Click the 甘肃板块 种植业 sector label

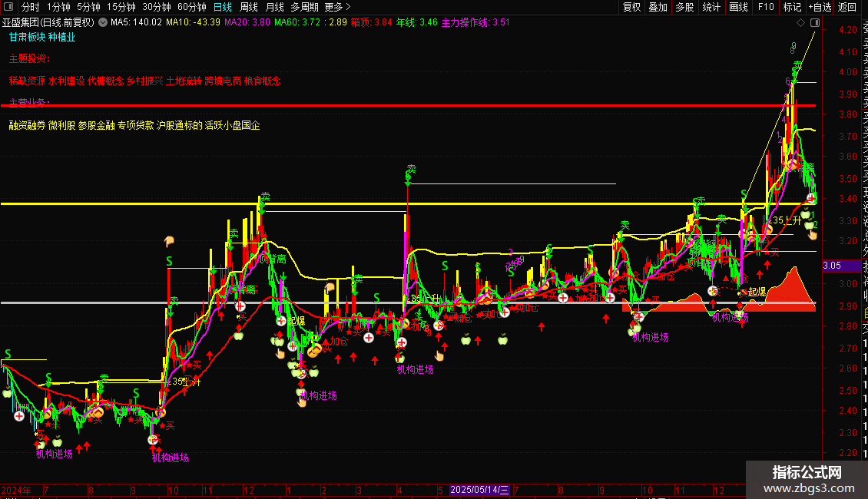tap(42, 37)
